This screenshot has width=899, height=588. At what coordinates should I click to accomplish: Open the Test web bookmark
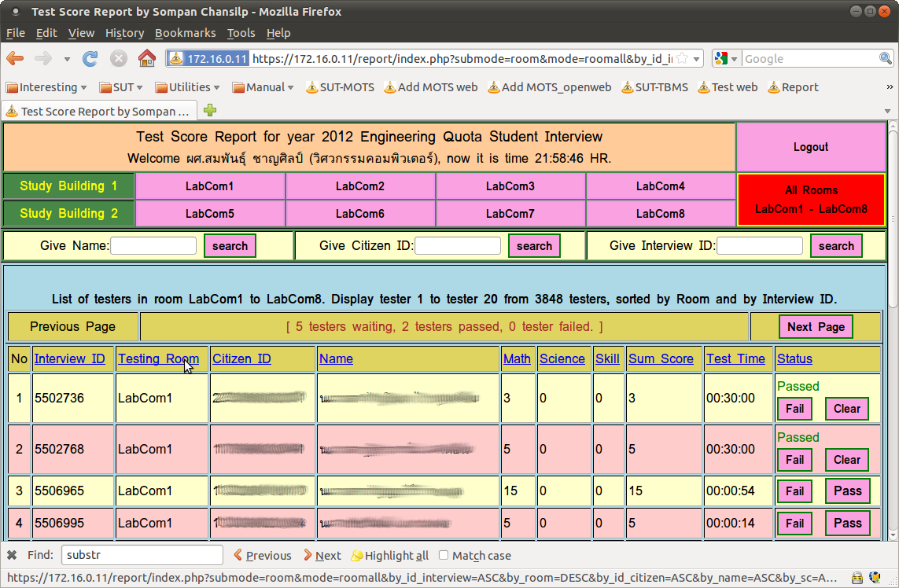[x=728, y=87]
